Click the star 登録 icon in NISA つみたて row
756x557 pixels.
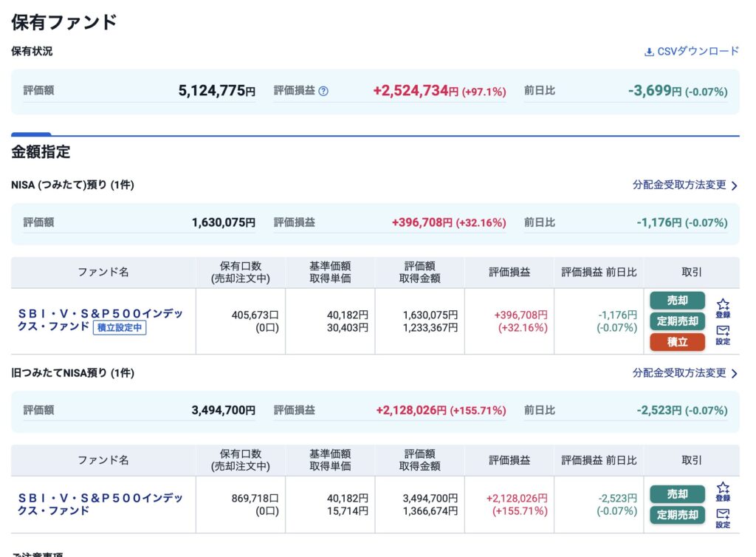click(x=723, y=307)
